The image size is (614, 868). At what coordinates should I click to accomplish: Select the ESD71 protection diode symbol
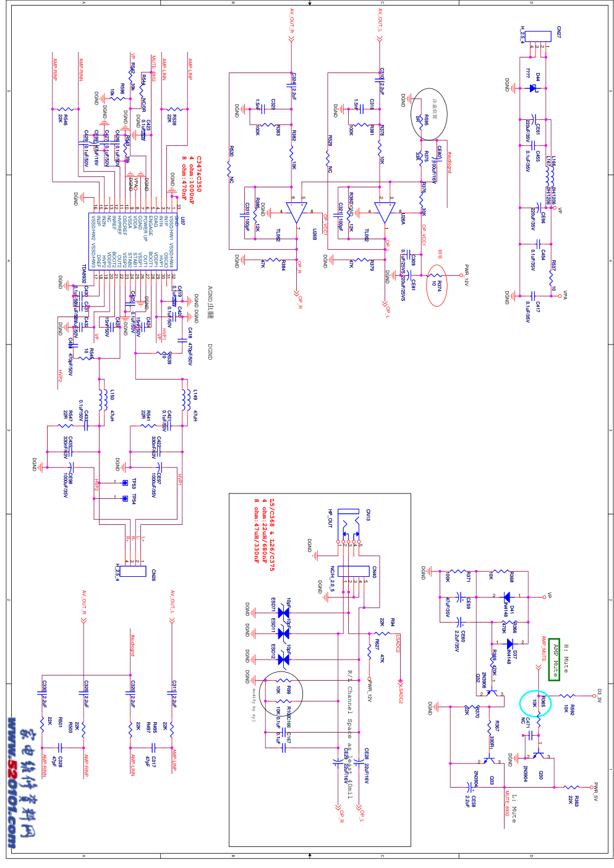click(283, 613)
